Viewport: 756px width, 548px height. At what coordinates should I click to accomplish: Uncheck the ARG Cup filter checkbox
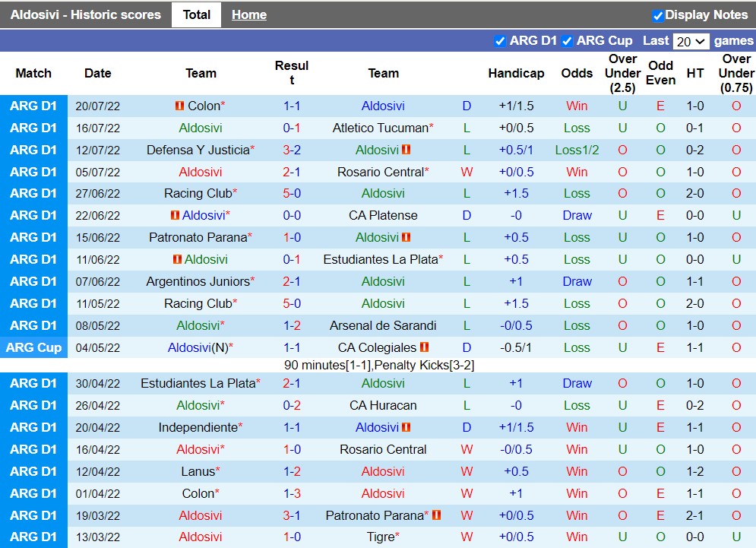coord(567,41)
